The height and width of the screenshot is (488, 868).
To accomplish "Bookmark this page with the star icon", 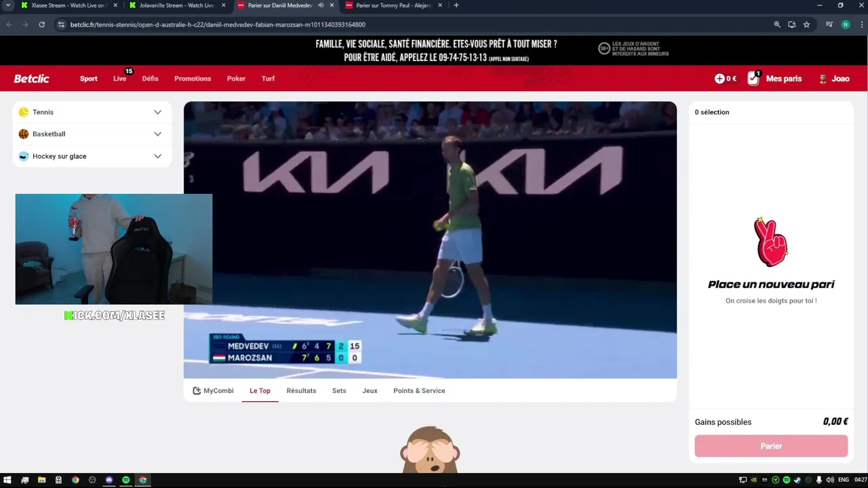I will pos(806,24).
